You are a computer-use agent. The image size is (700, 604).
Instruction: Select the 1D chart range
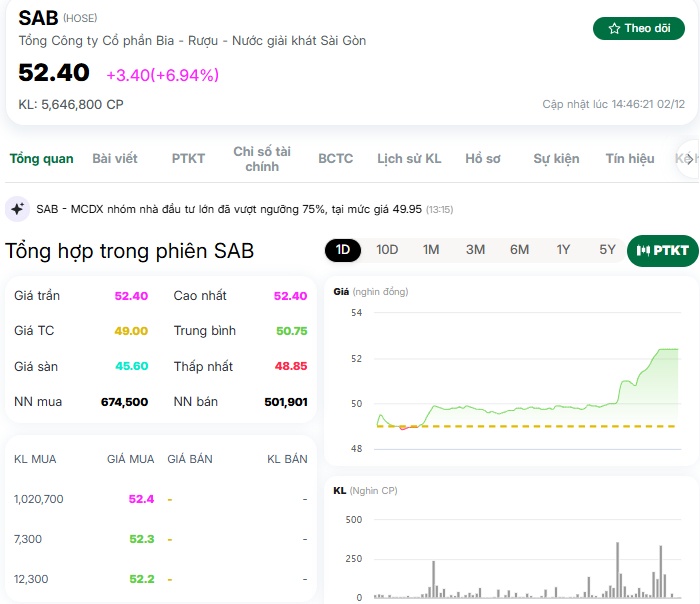click(343, 250)
